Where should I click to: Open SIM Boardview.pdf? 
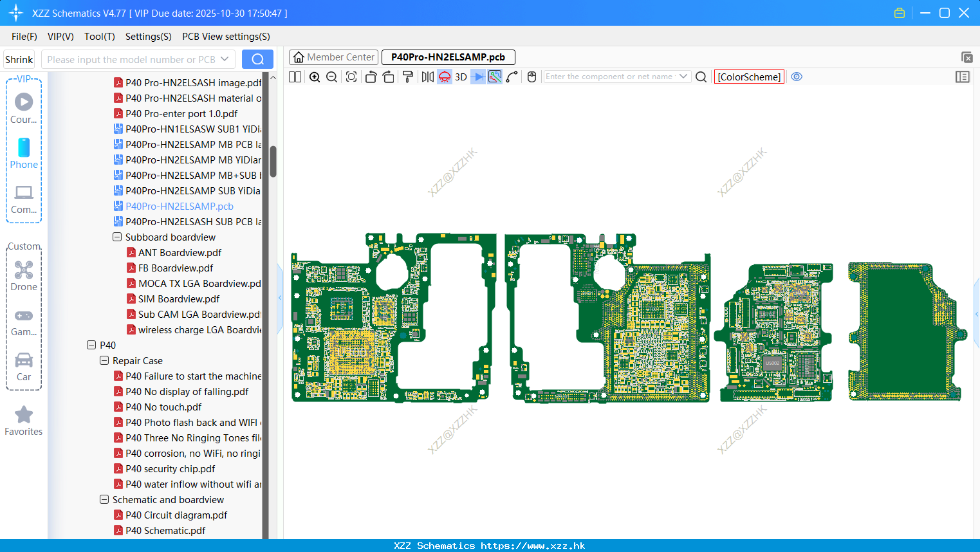click(x=179, y=299)
